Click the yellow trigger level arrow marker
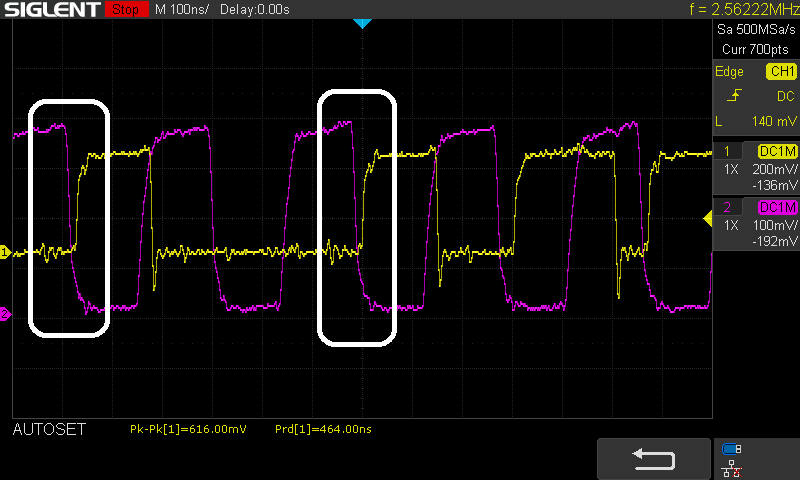The width and height of the screenshot is (800, 480). click(x=708, y=217)
